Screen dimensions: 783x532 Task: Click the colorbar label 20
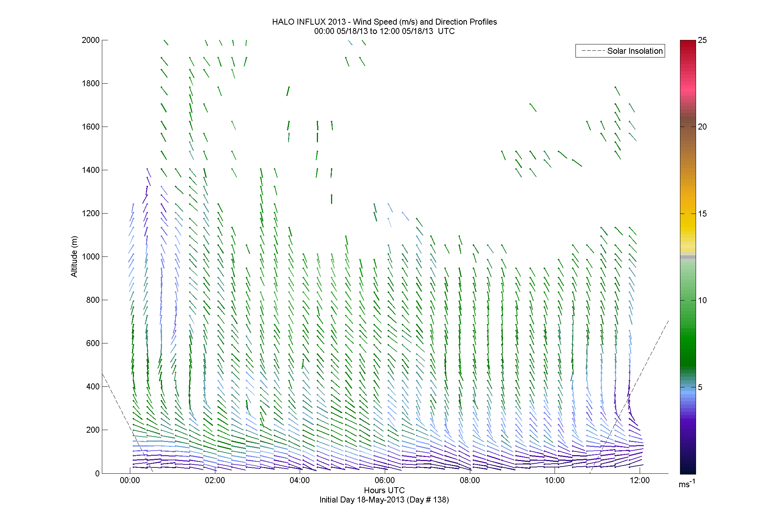(702, 127)
